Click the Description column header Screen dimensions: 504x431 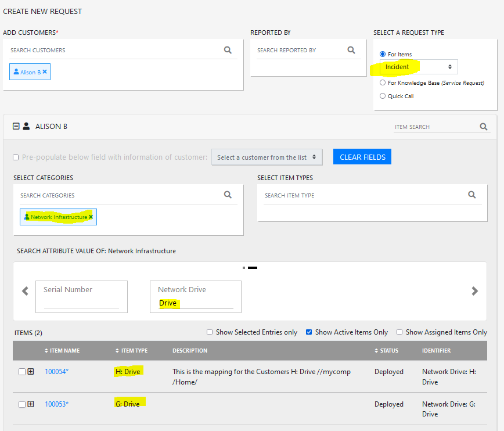(190, 351)
